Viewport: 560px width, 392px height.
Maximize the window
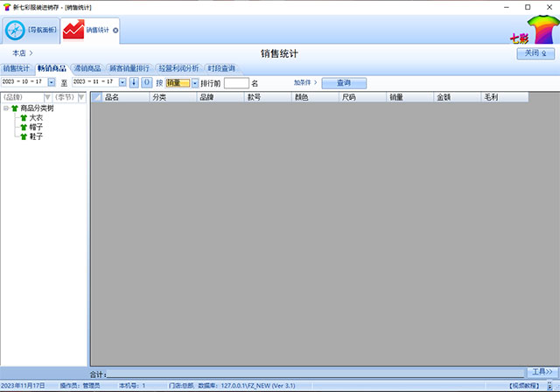click(x=528, y=7)
